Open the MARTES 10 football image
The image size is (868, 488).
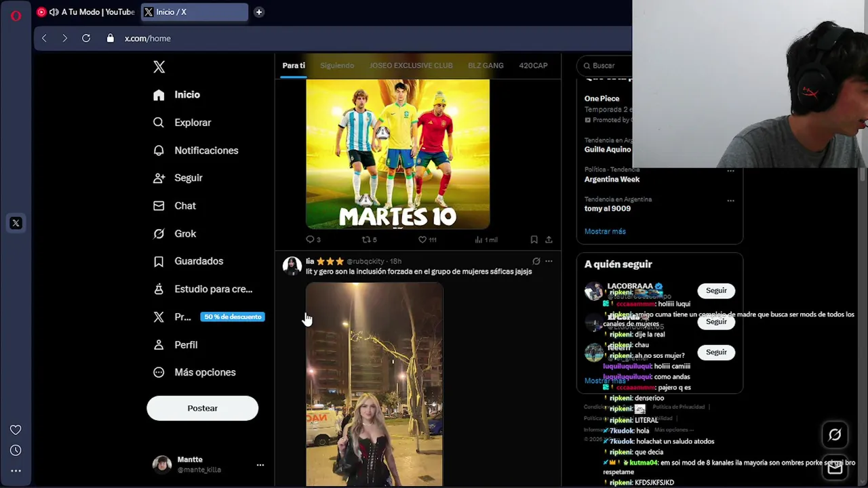click(x=397, y=155)
